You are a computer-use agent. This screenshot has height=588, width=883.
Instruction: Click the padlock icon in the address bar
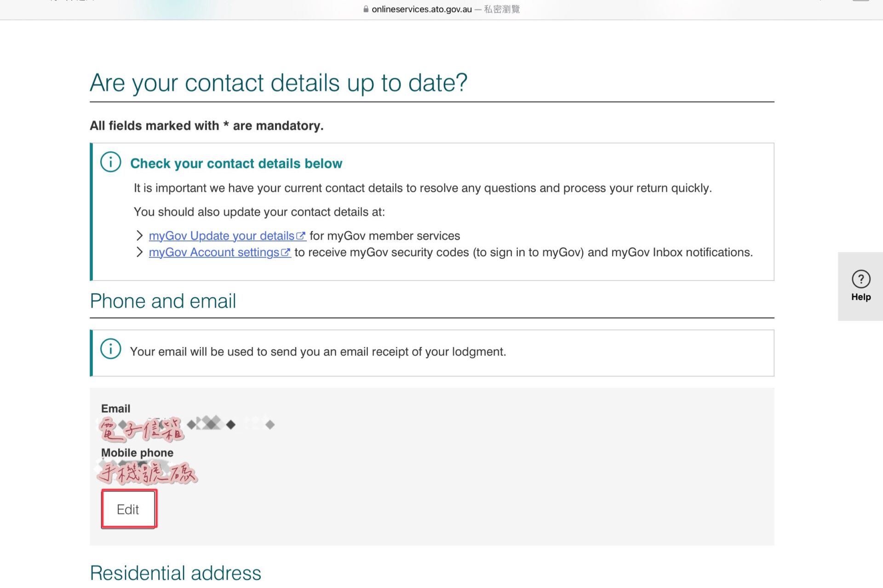pos(366,9)
